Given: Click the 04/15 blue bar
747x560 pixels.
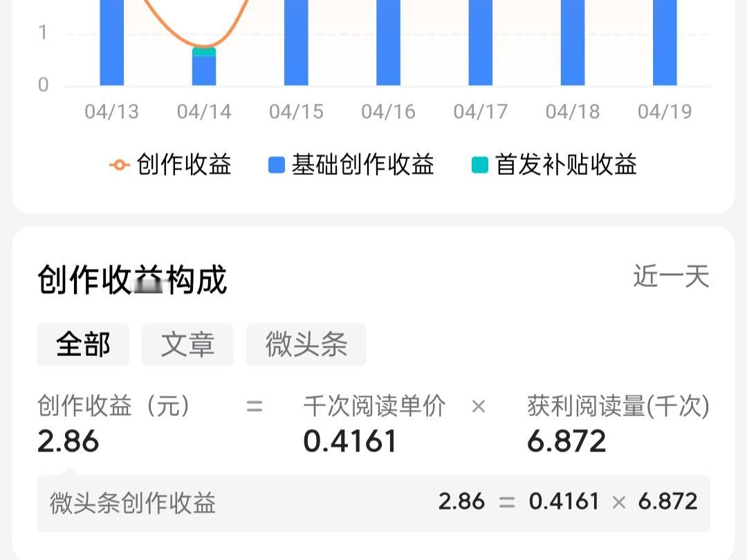Looking at the screenshot, I should (296, 43).
